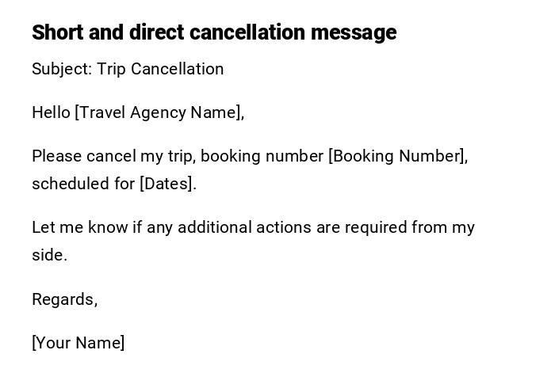Viewport: 555px width, 392px height.
Task: Select the [Booking Number] placeholder
Action: click(396, 156)
